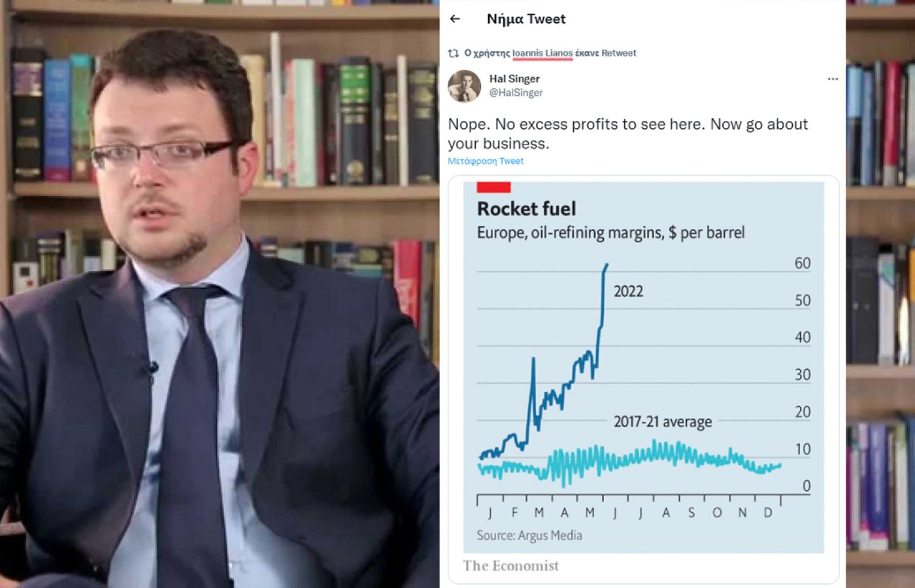
Task: Open the @HalSinger handle link
Action: [x=516, y=93]
